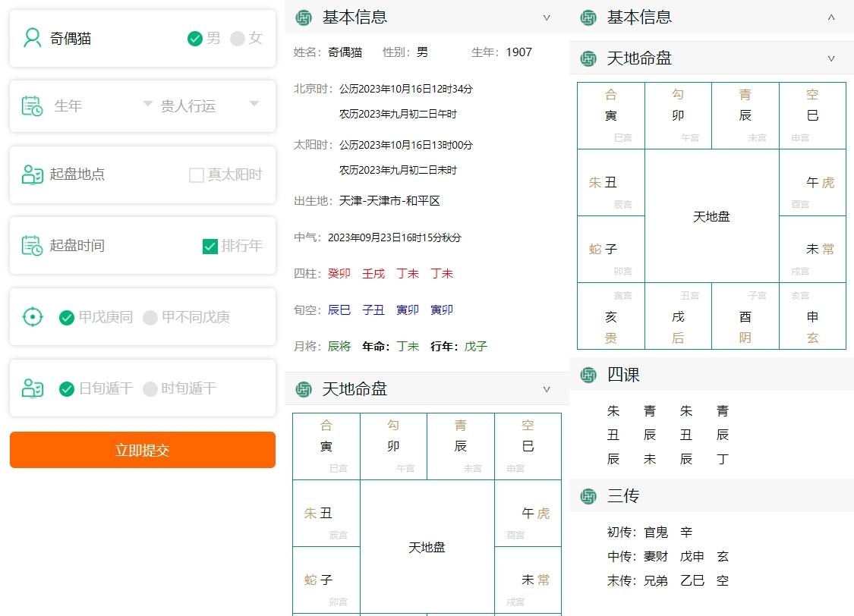Click the 1907 birth year value
This screenshot has width=854, height=616.
click(518, 52)
